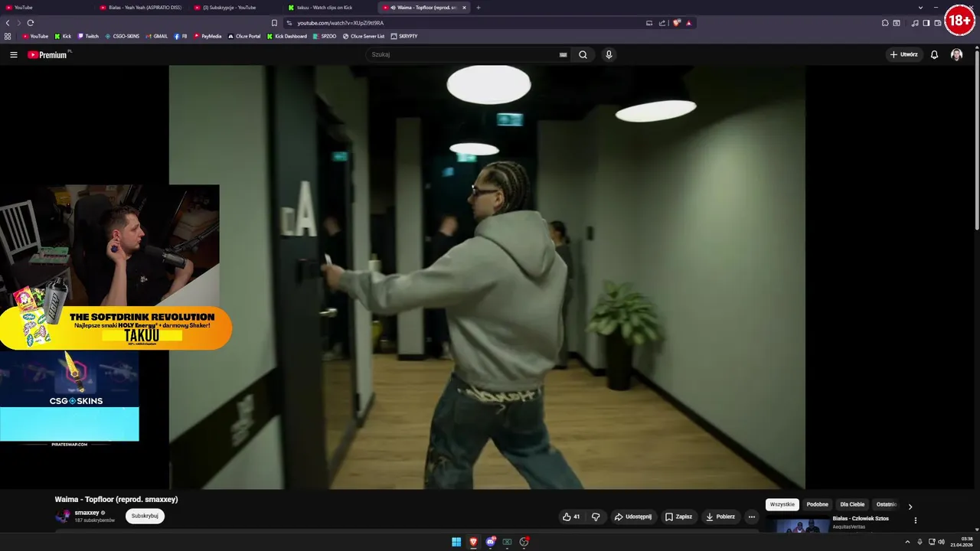
Task: Select the Ostatnio filter chip
Action: (886, 504)
